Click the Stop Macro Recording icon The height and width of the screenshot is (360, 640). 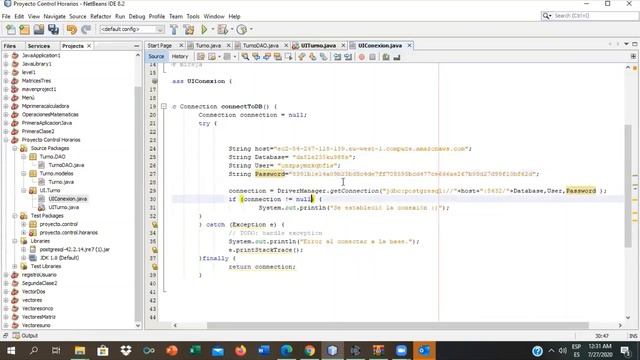[372, 57]
